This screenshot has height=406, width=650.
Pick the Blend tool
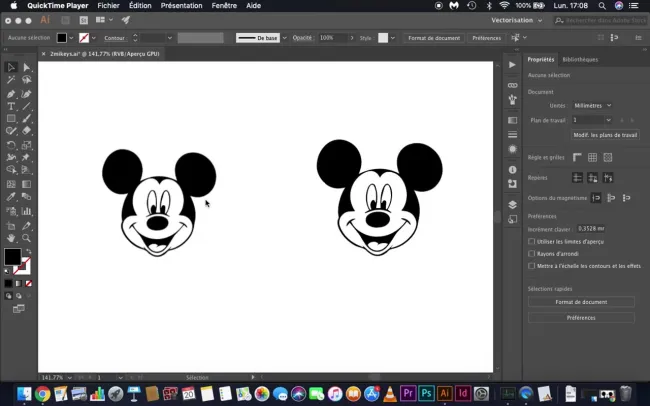click(x=27, y=197)
